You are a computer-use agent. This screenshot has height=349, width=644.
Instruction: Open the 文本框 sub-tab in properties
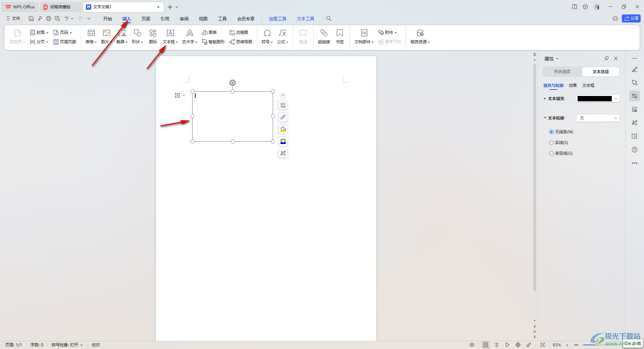click(588, 86)
